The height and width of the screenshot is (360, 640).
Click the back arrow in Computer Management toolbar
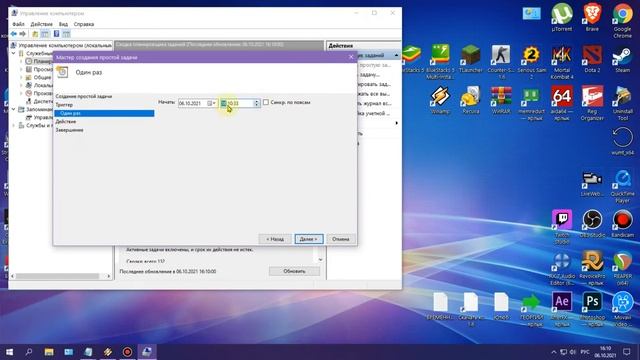click(x=13, y=34)
